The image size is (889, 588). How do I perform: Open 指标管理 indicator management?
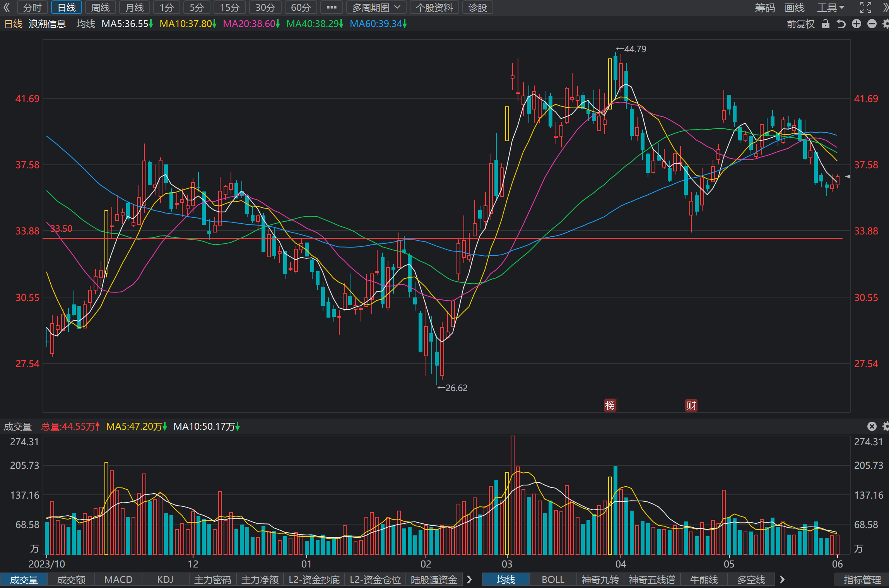(862, 580)
